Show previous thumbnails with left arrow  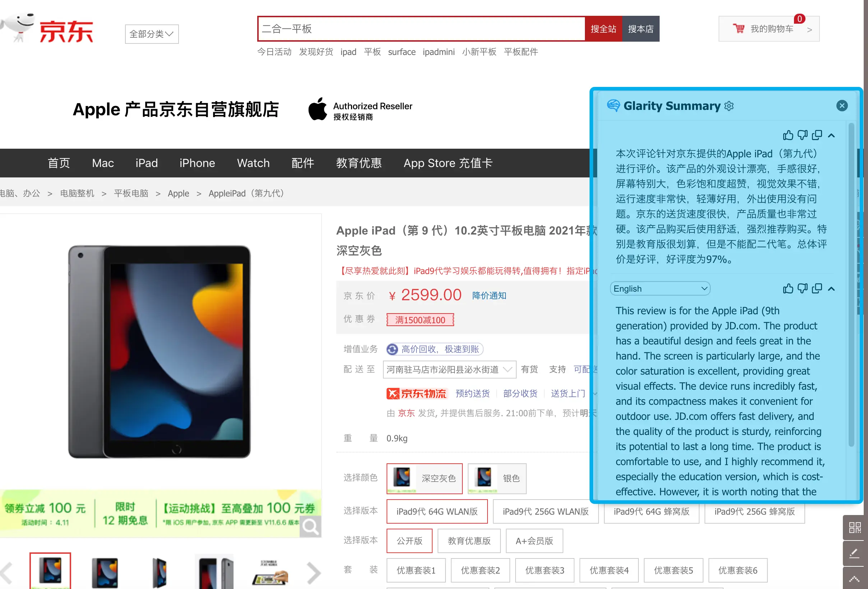point(7,572)
